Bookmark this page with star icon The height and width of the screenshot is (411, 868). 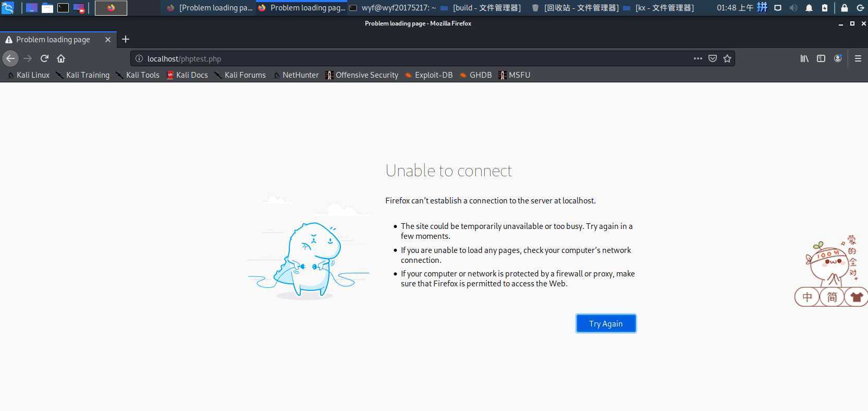point(727,58)
